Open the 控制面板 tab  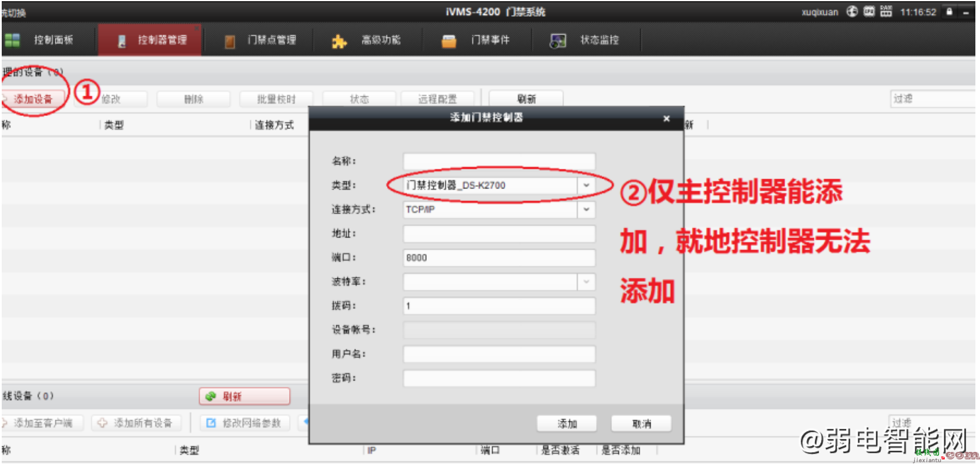click(x=39, y=40)
